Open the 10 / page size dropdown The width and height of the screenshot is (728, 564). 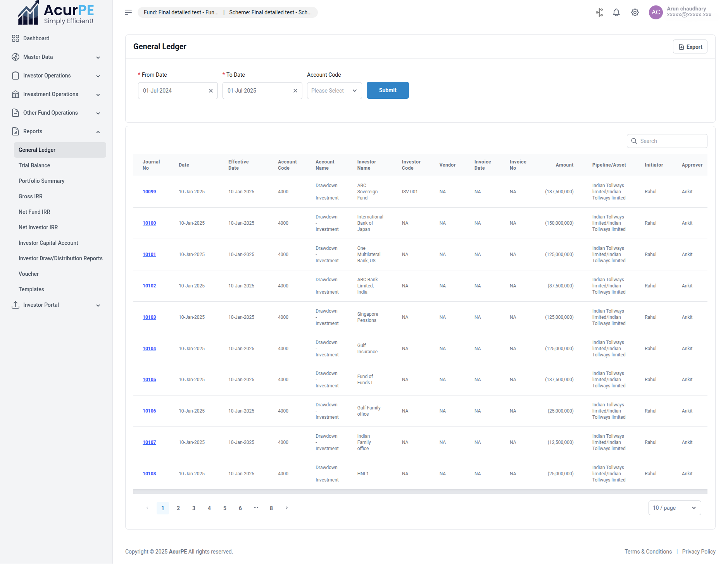point(674,508)
